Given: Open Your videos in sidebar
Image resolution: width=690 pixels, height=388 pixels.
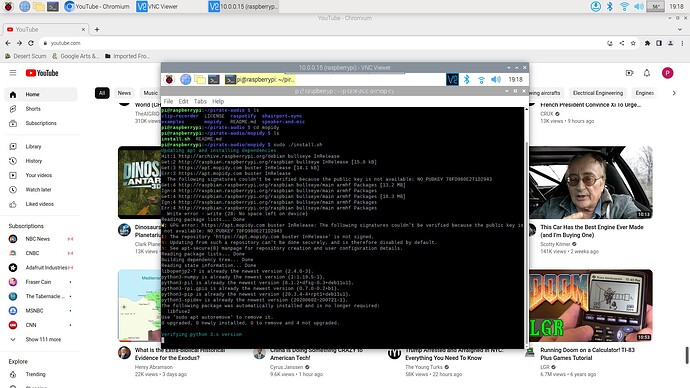Looking at the screenshot, I should pyautogui.click(x=40, y=175).
